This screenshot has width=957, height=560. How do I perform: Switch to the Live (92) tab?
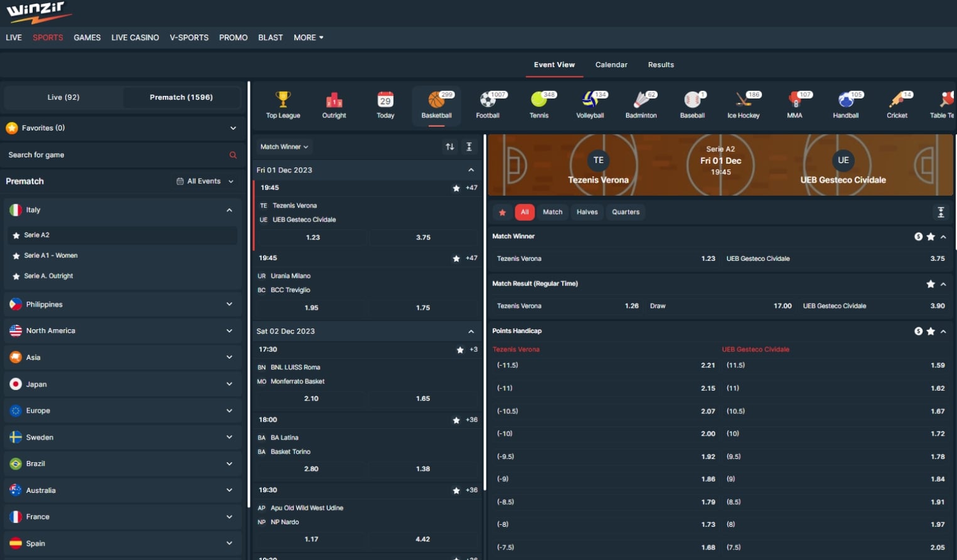[63, 97]
